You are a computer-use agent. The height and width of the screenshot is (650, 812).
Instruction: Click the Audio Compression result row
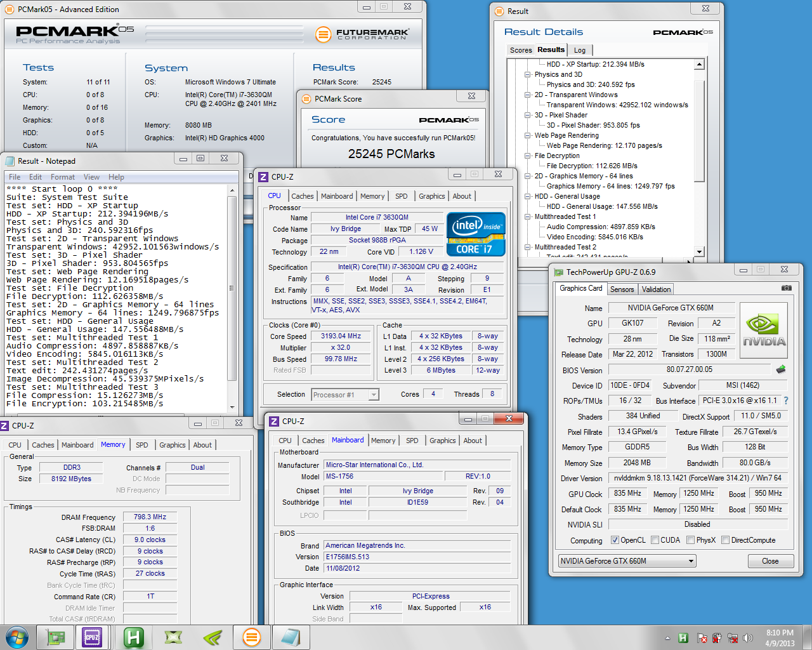(x=601, y=227)
